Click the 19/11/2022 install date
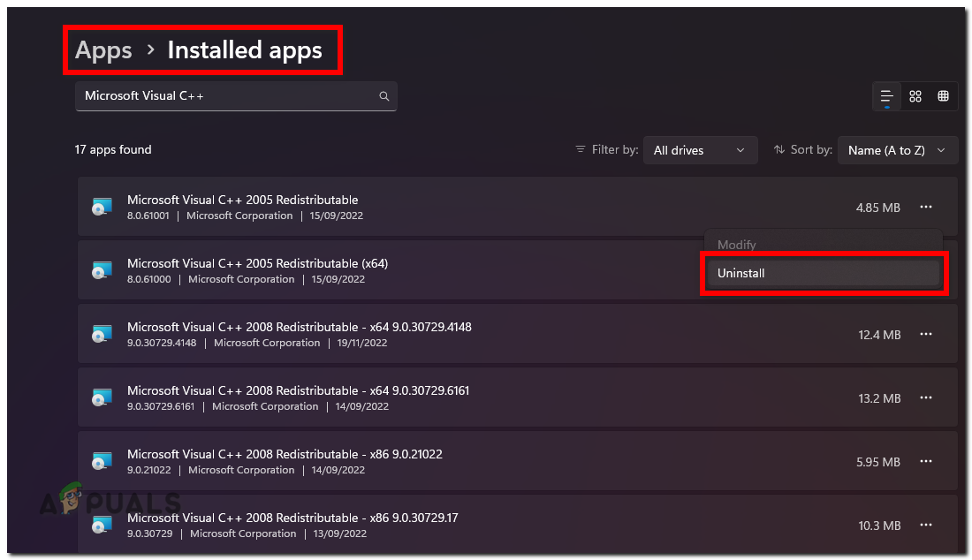Image resolution: width=972 pixels, height=560 pixels. (x=362, y=344)
